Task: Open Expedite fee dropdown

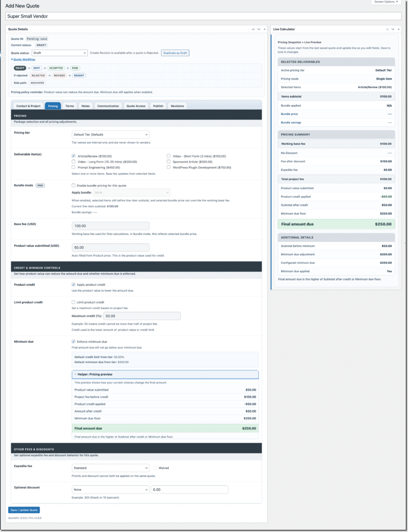Action: click(x=110, y=468)
